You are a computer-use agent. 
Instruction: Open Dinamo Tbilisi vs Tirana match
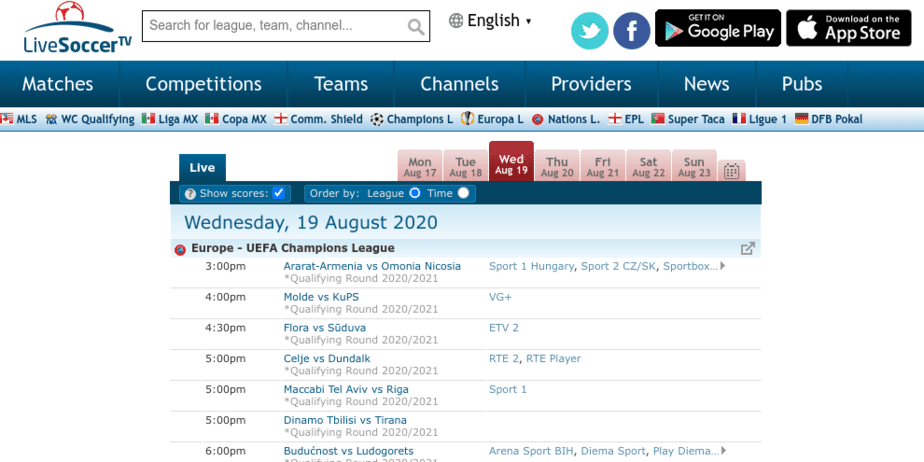[x=345, y=420]
